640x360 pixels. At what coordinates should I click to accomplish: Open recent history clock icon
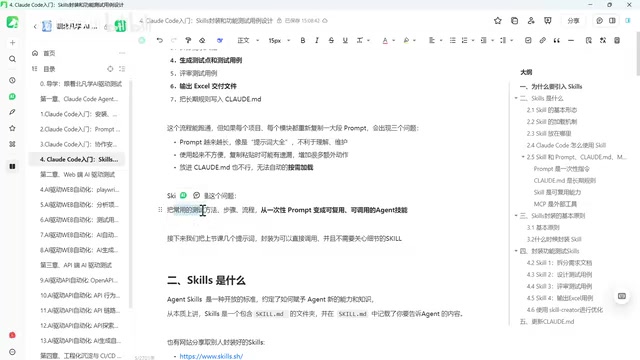click(13, 80)
